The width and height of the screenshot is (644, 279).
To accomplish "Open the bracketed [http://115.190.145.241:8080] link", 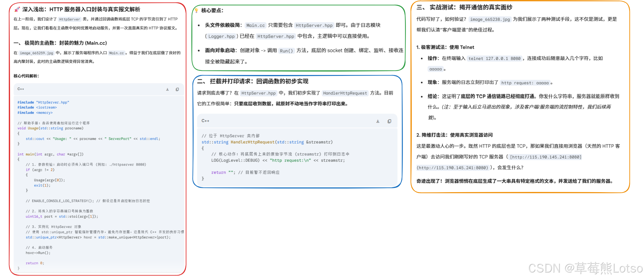I will coord(546,157).
